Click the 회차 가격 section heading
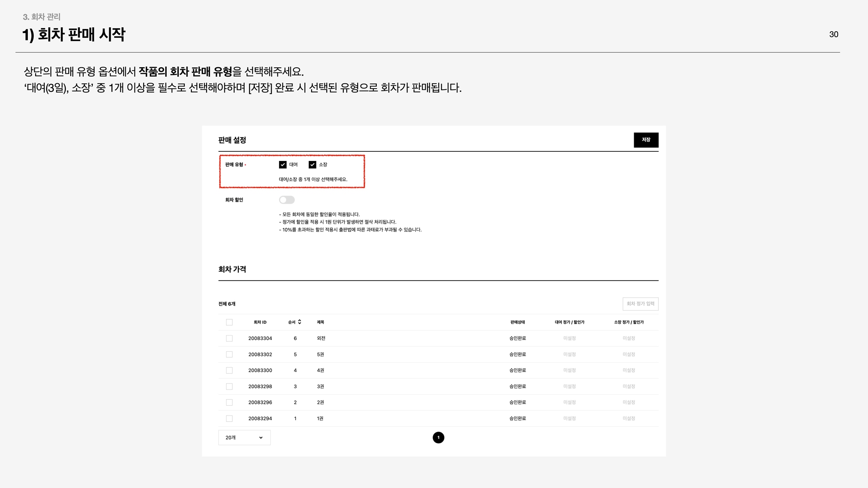868x488 pixels. (x=232, y=269)
